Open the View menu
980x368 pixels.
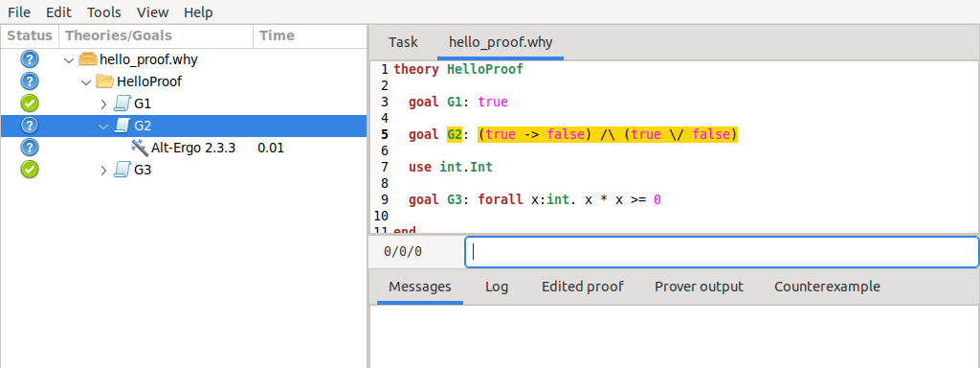[x=152, y=11]
